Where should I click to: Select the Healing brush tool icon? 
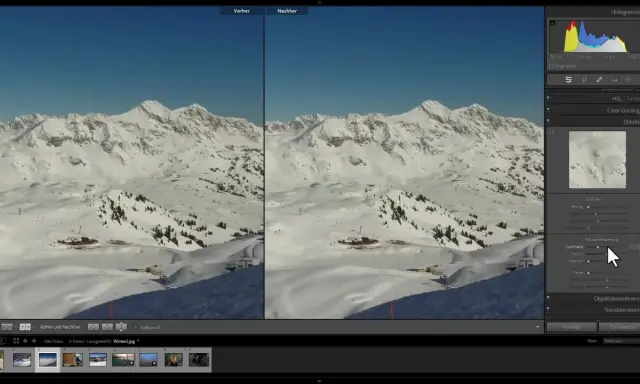599,80
